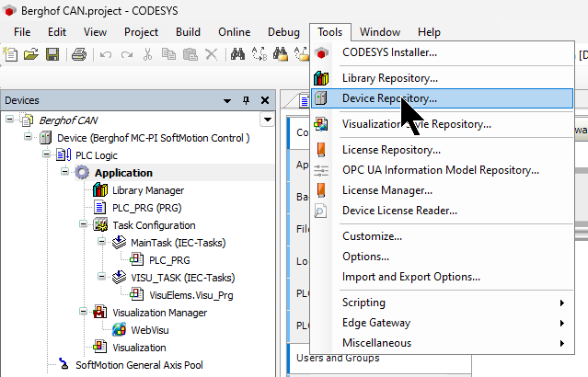Screen dimensions: 588x377
Task: Choose Customize... in the Tools menu
Action: (x=442, y=236)
